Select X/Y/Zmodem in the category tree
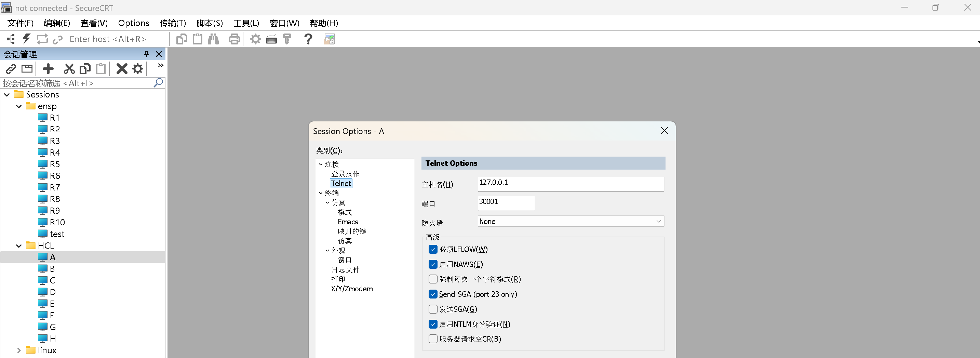The width and height of the screenshot is (980, 358). [352, 289]
